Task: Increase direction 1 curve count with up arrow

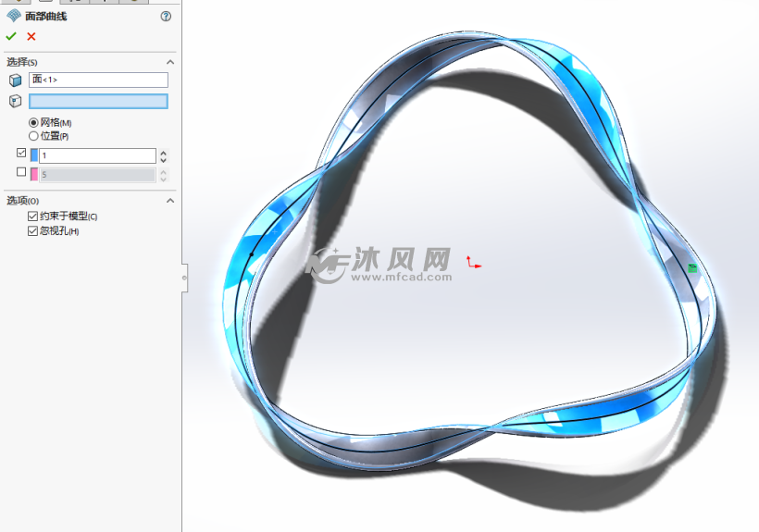Action: [163, 153]
